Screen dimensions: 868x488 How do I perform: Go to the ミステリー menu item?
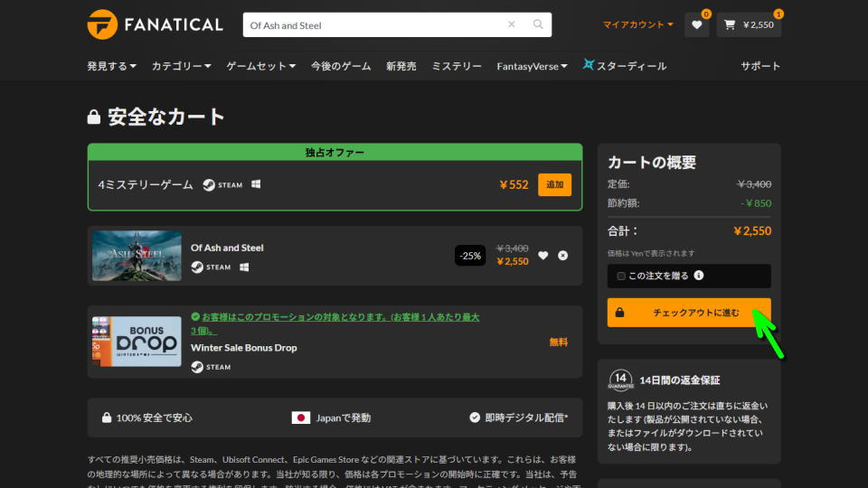pos(457,66)
